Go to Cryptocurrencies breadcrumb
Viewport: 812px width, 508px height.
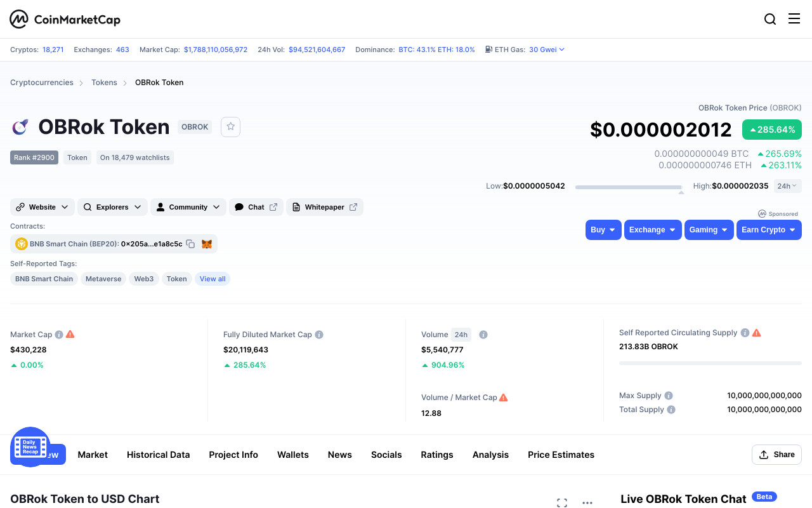coord(42,83)
